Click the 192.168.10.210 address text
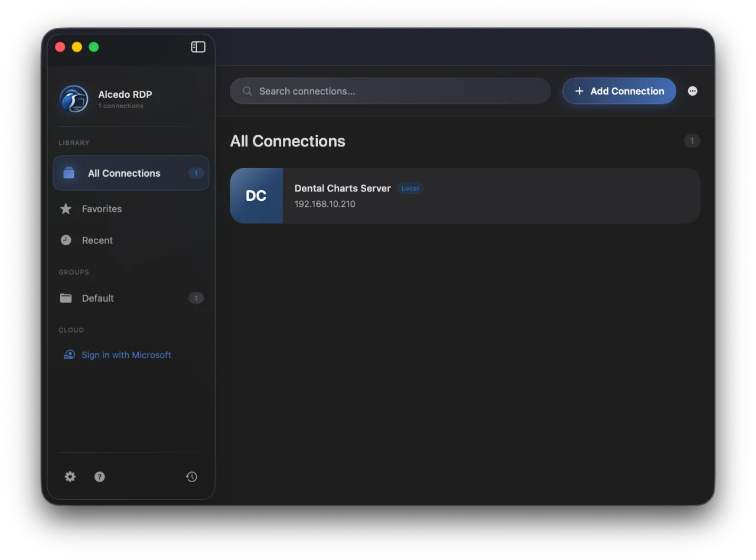 pos(325,204)
